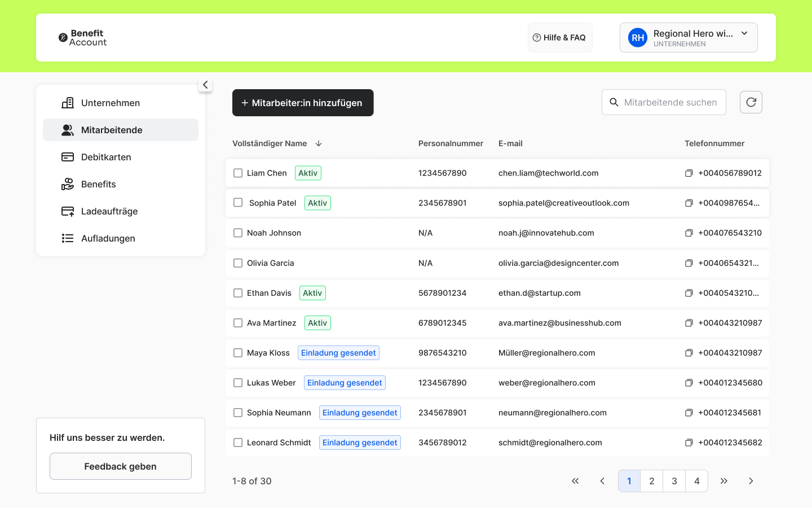
Task: Expand the Regional Hero account dropdown
Action: [x=744, y=33]
